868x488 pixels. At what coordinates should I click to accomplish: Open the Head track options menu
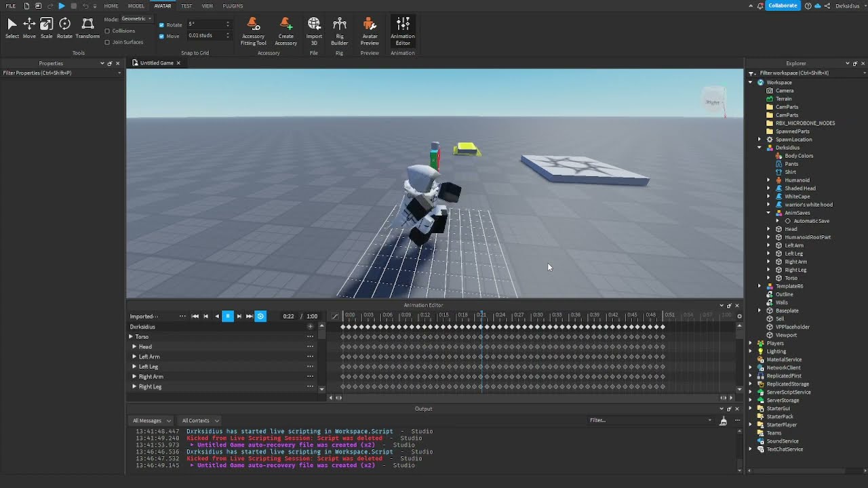(x=310, y=346)
